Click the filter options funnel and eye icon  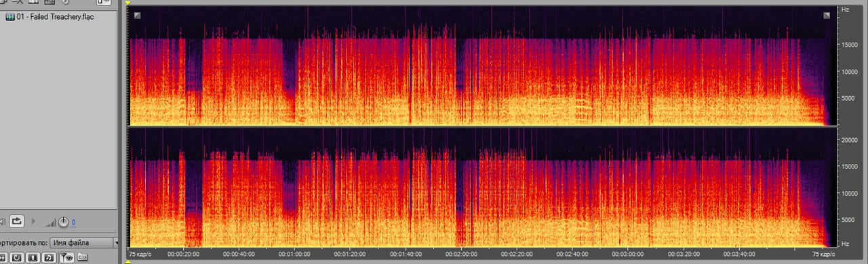[x=67, y=258]
